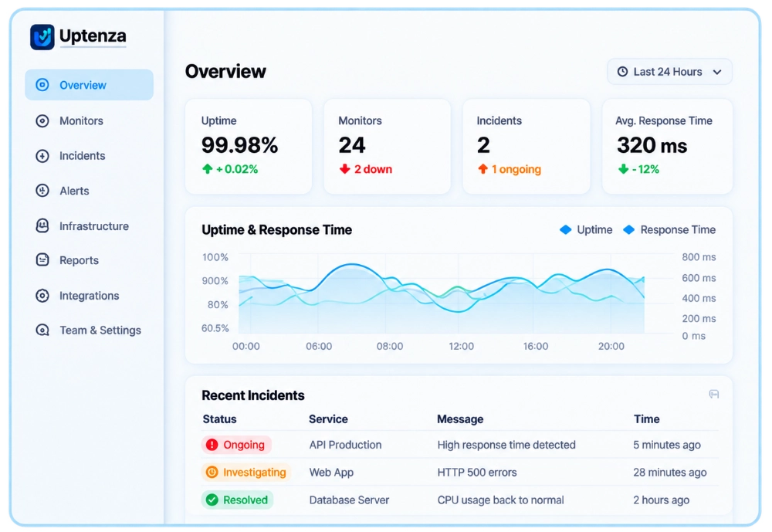The height and width of the screenshot is (532, 772).
Task: Click the 2 hours ago time cell
Action: [662, 500]
